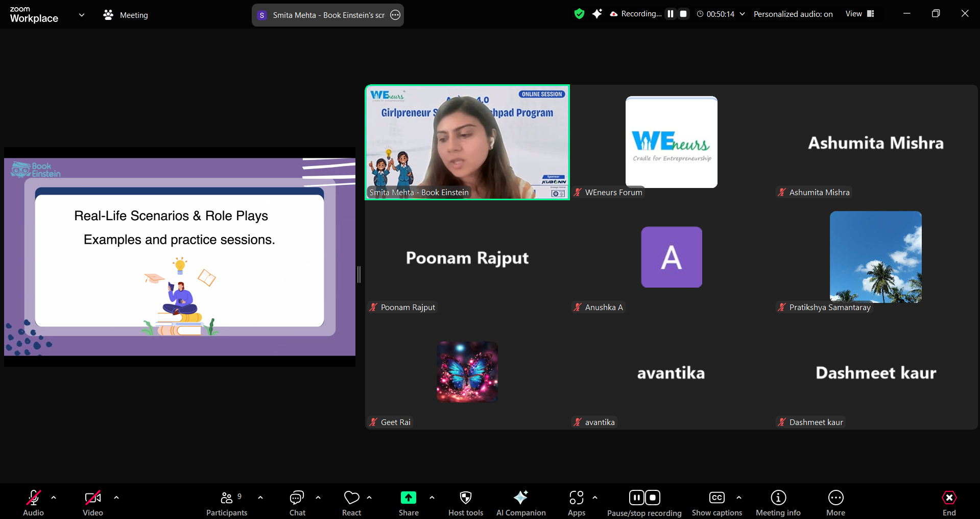Show captions with CC button
Image resolution: width=980 pixels, height=519 pixels.
(717, 503)
